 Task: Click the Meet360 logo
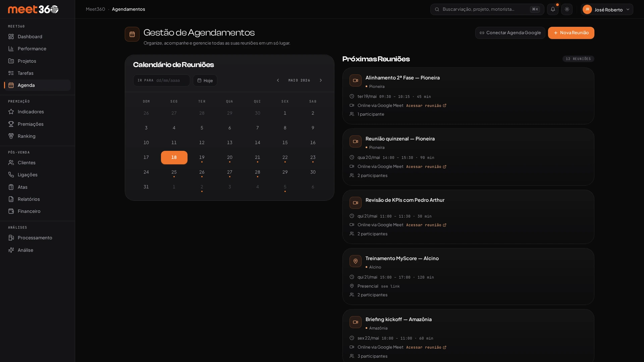click(x=33, y=9)
